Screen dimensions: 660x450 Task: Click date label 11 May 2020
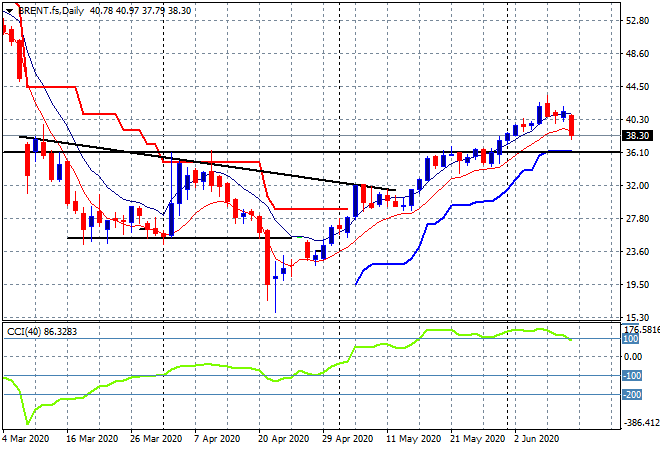click(413, 439)
